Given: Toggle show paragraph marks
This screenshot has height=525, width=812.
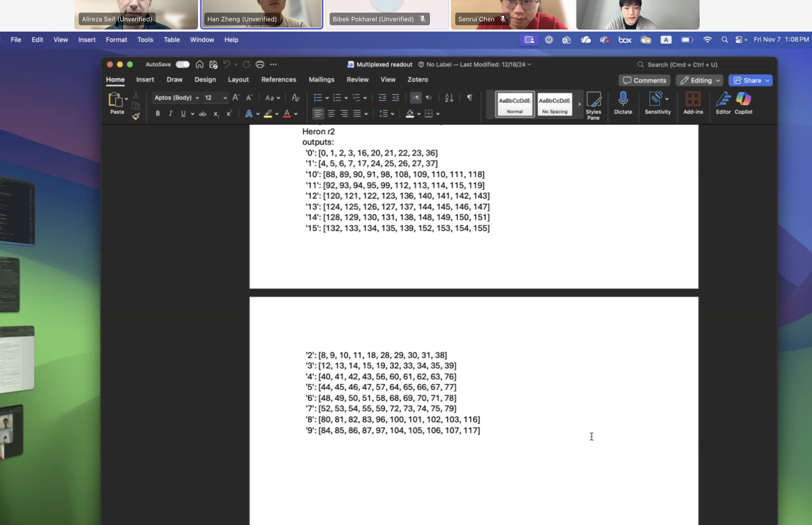Looking at the screenshot, I should click(469, 98).
